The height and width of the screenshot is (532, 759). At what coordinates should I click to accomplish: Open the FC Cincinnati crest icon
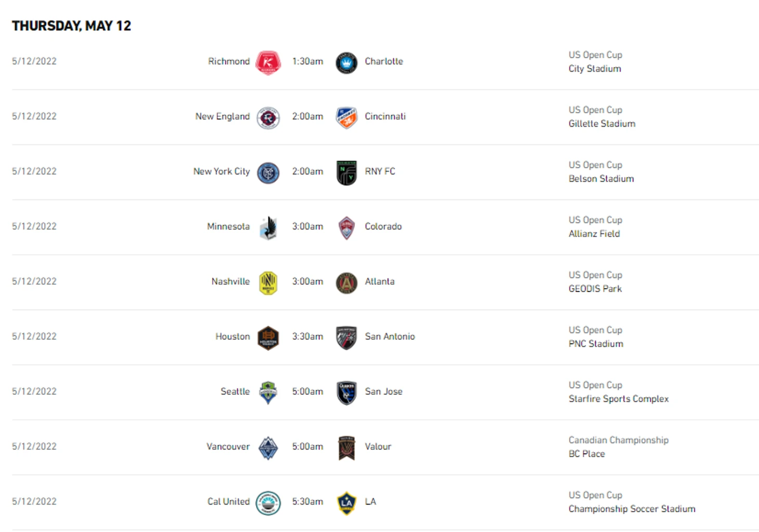point(346,118)
